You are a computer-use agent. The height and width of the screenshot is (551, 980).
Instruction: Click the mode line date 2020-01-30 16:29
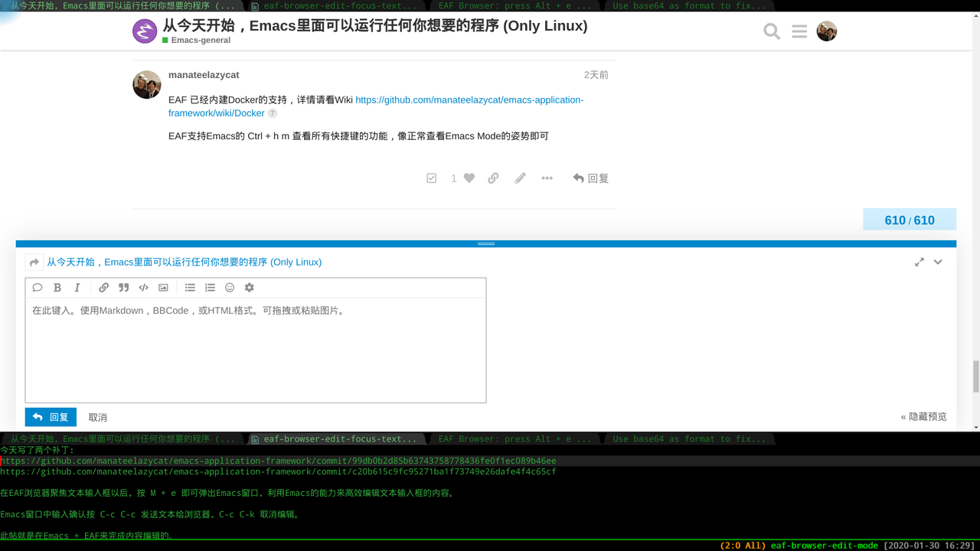929,546
